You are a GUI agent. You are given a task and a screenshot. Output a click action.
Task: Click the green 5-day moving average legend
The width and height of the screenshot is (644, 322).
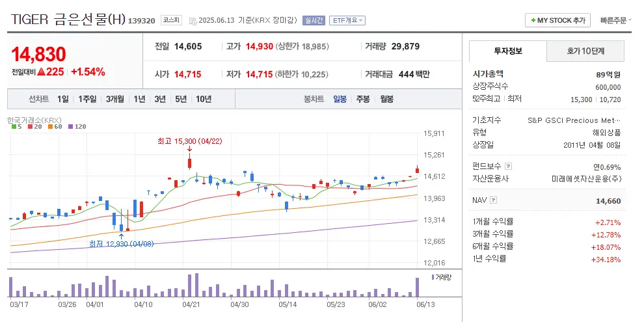(16, 126)
